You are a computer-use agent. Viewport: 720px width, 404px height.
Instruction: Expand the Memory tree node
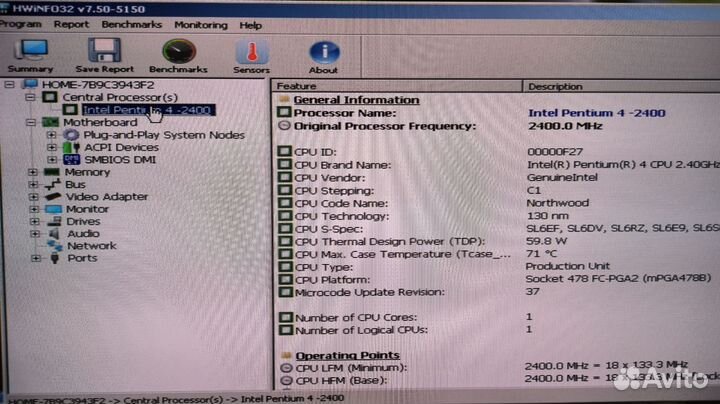33,172
